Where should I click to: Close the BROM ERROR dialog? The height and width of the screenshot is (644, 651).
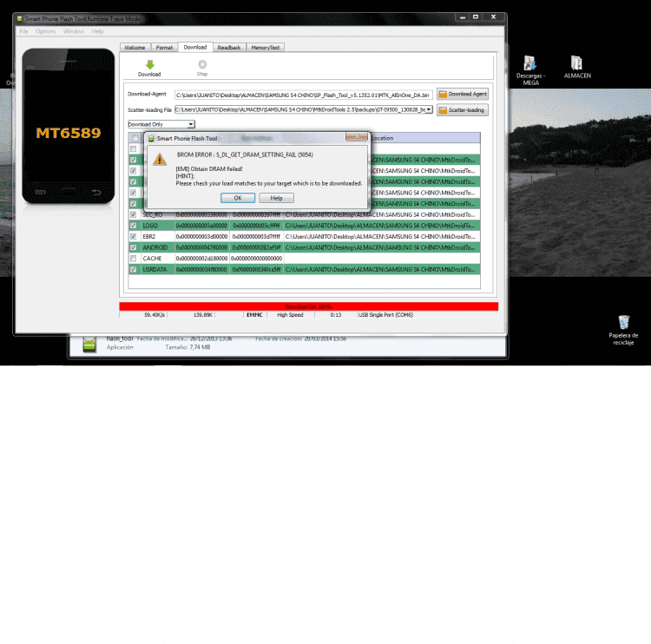coord(357,137)
